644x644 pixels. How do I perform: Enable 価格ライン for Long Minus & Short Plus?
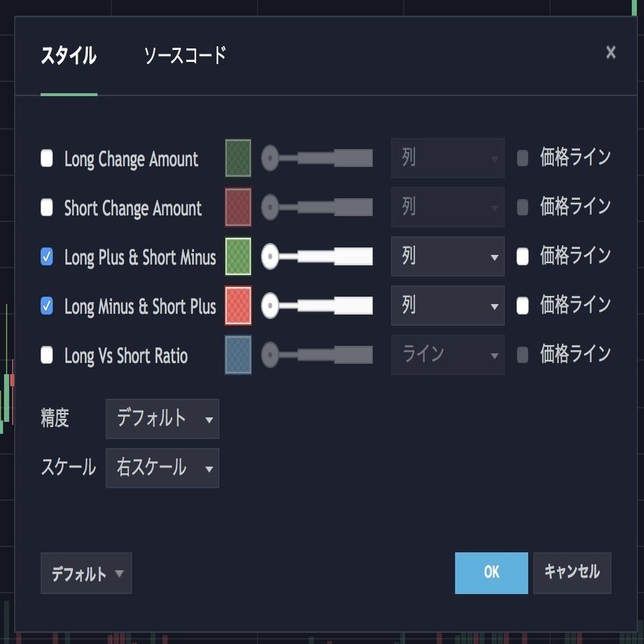click(522, 306)
